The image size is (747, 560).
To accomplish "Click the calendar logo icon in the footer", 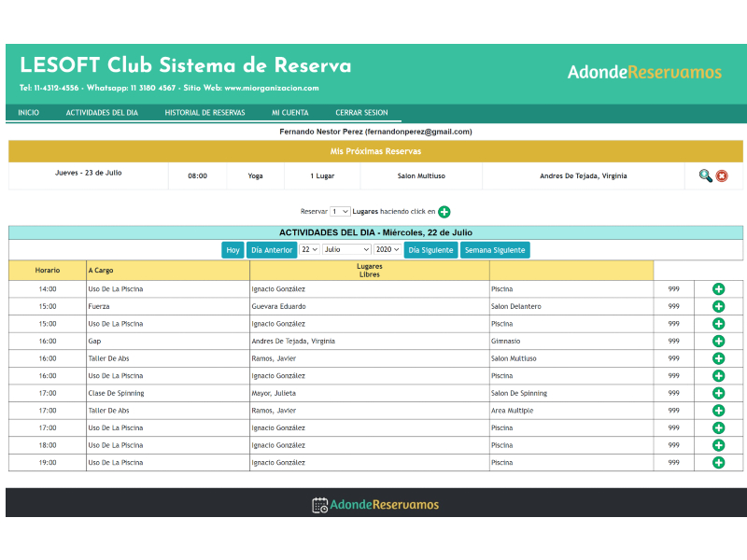I will [319, 505].
